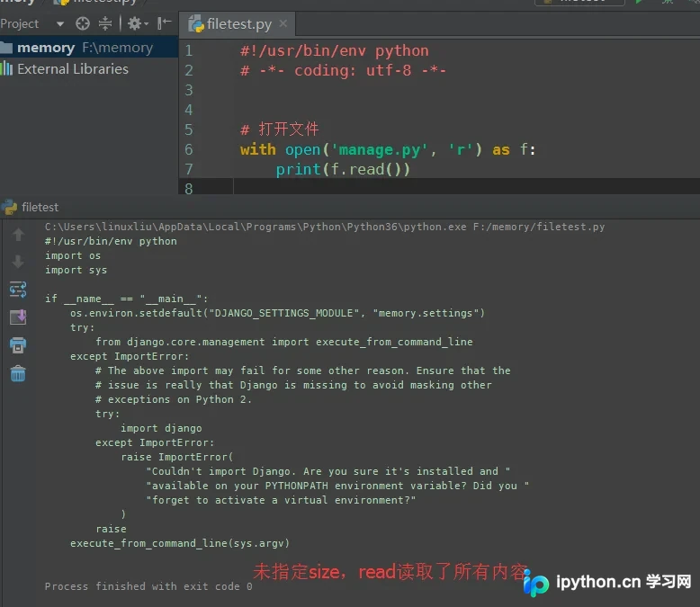Click the up arrow in run console
Viewport: 700px width, 607px height.
[18, 234]
